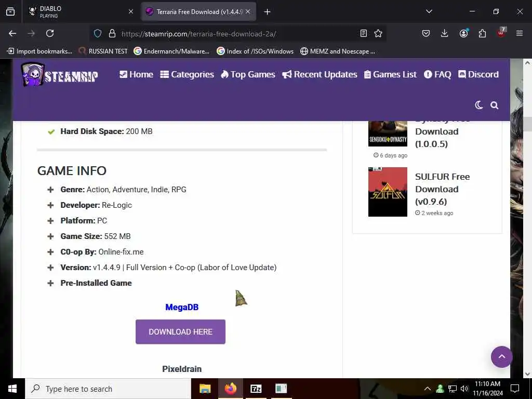Close the Terraria Free Download tab

coord(248,11)
